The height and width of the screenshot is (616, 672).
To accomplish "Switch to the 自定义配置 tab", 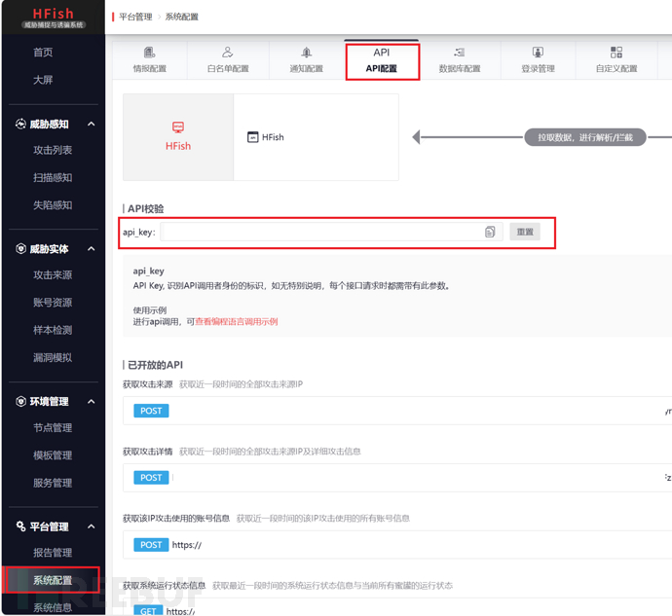I will (616, 60).
